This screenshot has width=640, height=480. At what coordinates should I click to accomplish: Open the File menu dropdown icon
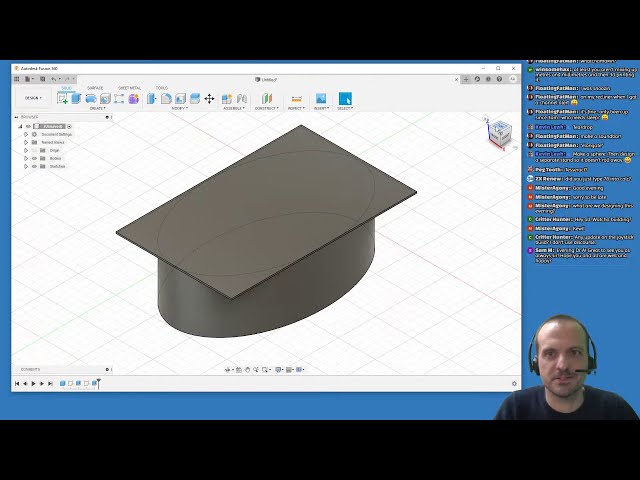coord(29,79)
